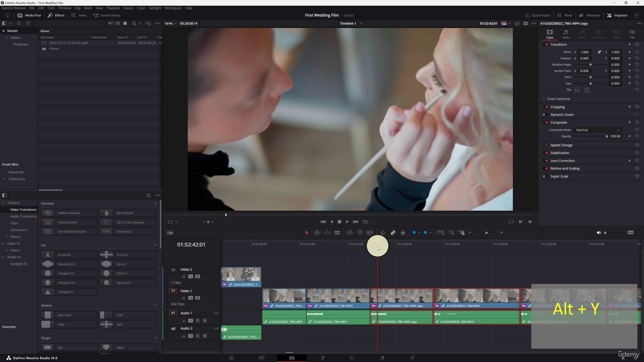Turn on the Super Scale toggle
644x362 pixels.
(x=544, y=176)
